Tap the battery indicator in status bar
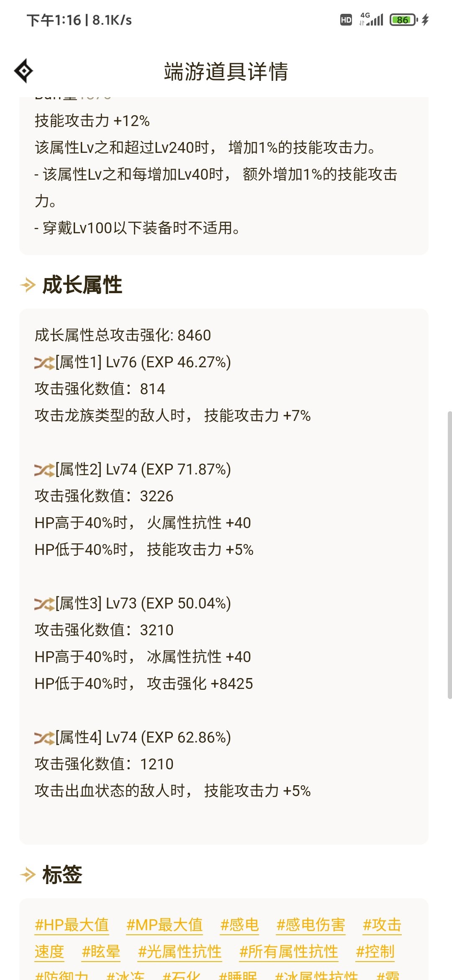 403,20
